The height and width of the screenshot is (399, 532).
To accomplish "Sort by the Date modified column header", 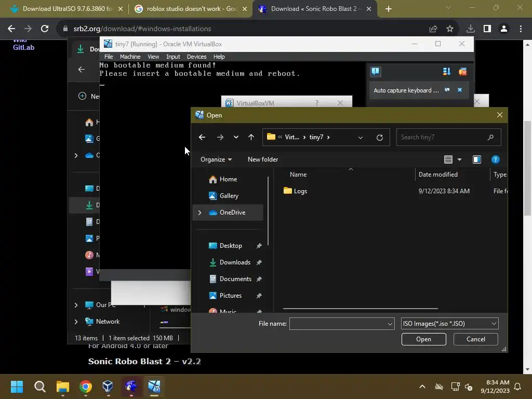I will click(437, 175).
